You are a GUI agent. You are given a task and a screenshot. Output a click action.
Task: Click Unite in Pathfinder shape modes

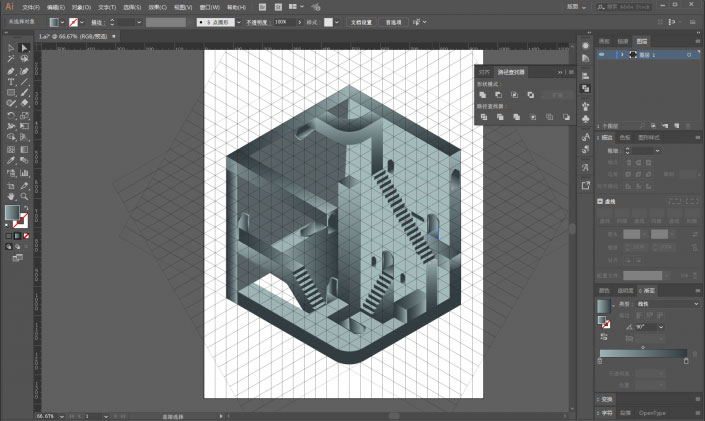(x=483, y=95)
